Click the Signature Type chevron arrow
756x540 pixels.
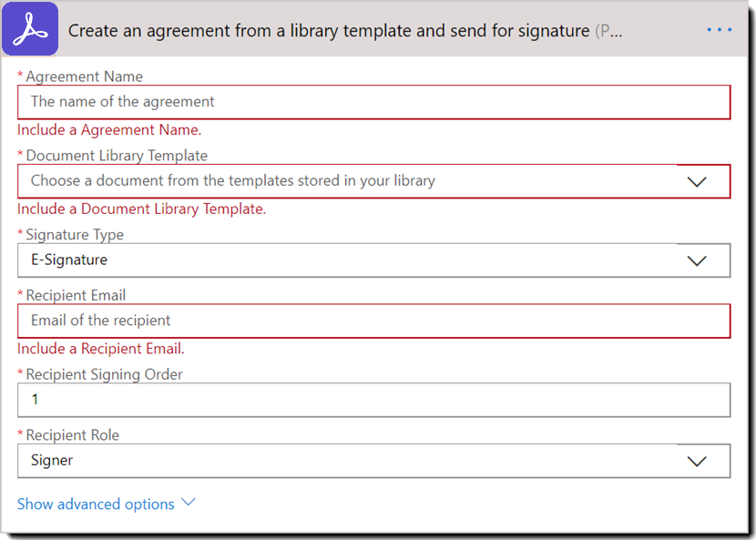pos(697,260)
